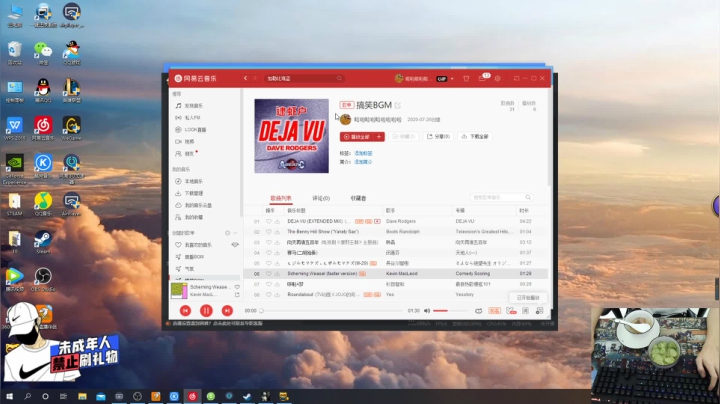
Task: Toggle the loop play mode icon
Action: click(478, 311)
